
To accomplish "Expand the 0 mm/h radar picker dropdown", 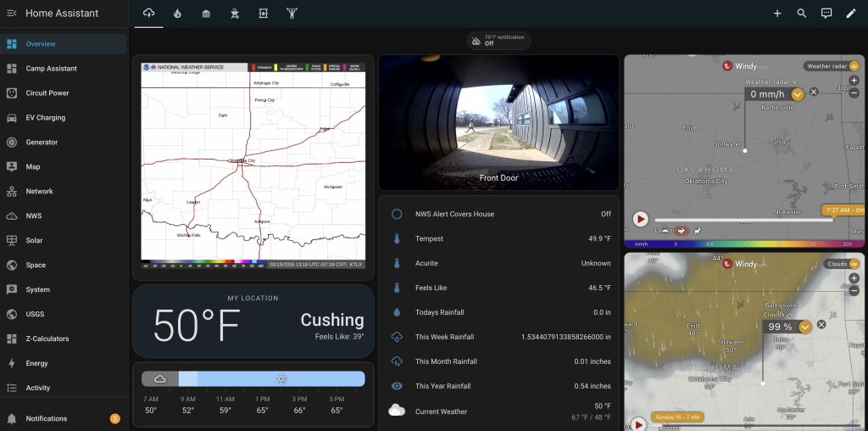I will 798,94.
